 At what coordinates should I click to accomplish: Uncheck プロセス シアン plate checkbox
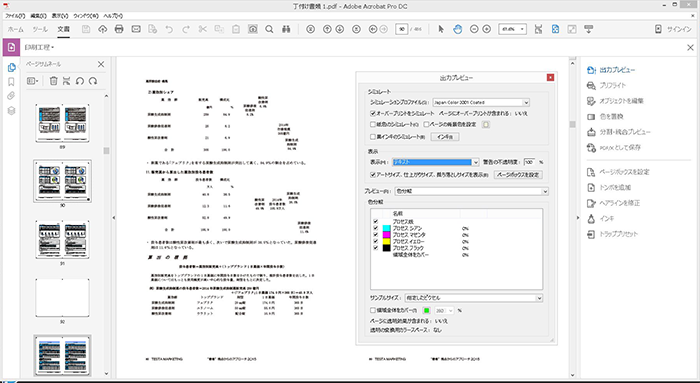[375, 228]
